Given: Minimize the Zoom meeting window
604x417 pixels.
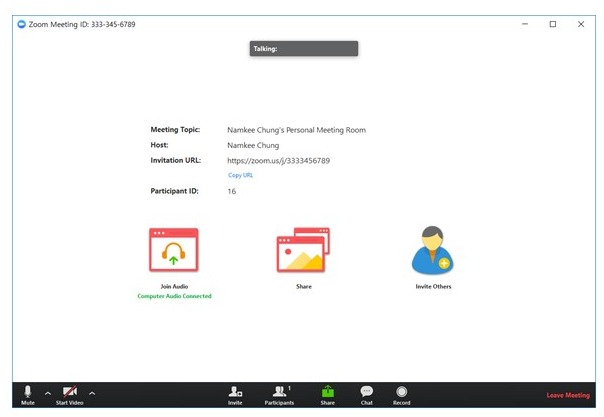Looking at the screenshot, I should pyautogui.click(x=525, y=24).
